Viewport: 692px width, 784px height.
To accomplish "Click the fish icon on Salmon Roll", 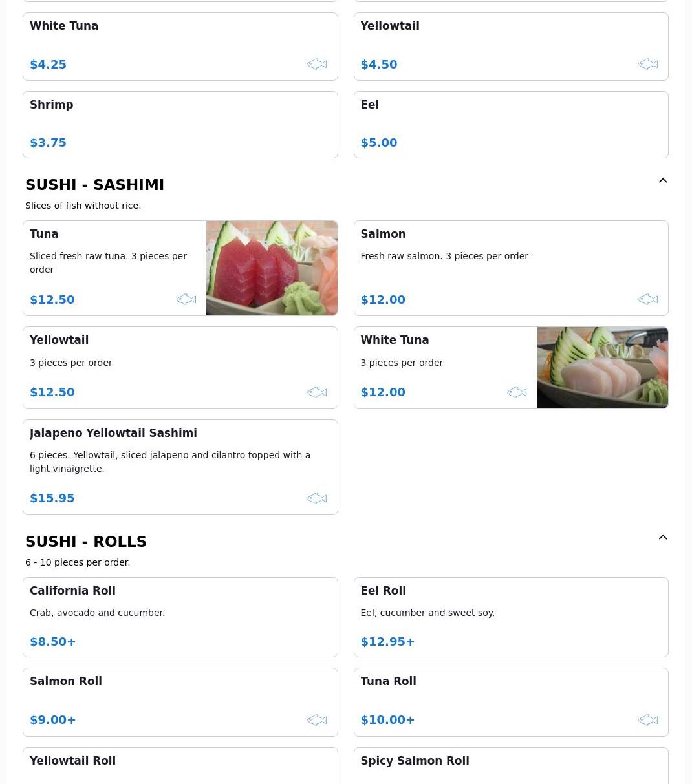I will (x=317, y=720).
